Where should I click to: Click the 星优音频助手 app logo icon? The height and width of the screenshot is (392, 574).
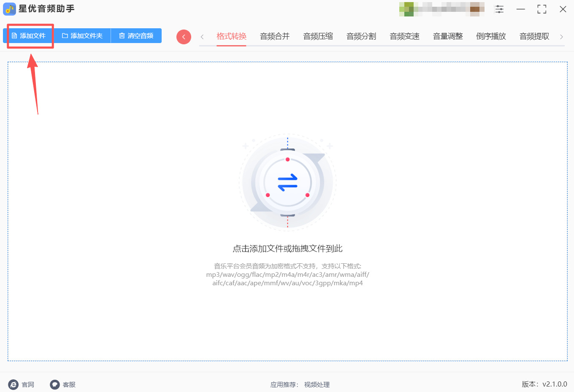[9, 9]
